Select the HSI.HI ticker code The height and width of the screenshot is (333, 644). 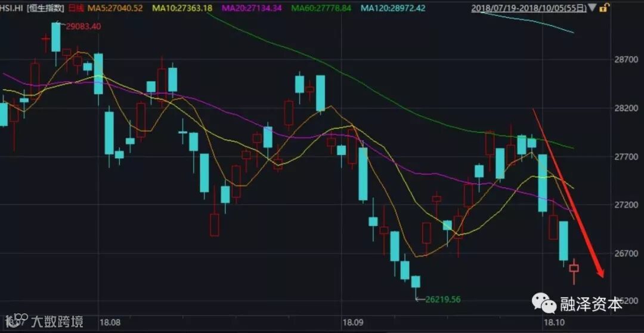coord(12,8)
